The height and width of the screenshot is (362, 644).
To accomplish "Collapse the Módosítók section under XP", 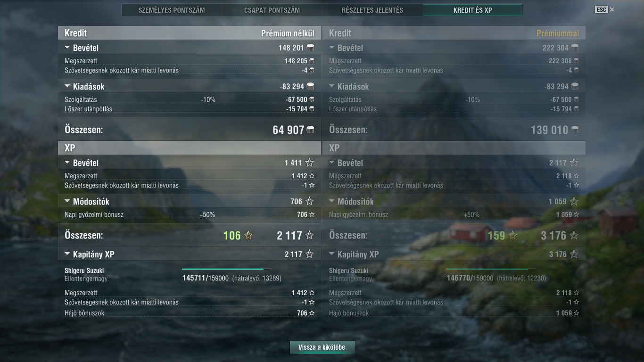I will point(67,201).
